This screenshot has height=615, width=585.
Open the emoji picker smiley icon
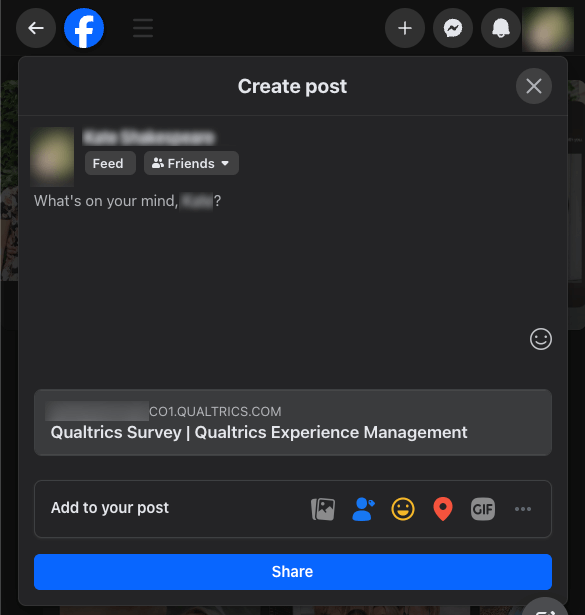pyautogui.click(x=541, y=339)
